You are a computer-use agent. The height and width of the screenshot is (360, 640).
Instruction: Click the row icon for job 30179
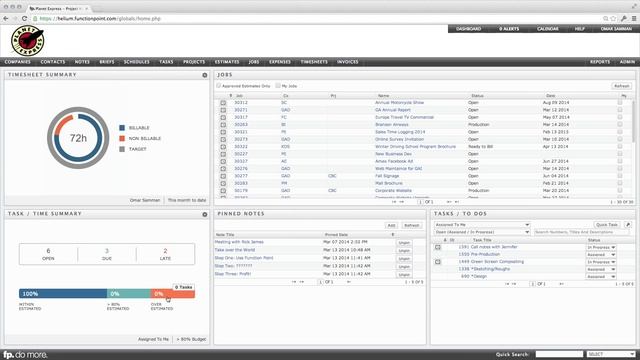pyautogui.click(x=223, y=191)
